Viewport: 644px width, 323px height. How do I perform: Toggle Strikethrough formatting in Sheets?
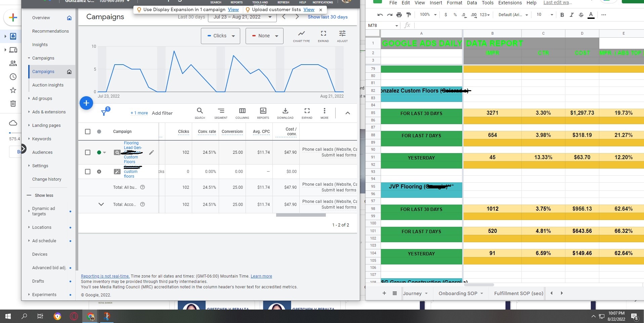[x=581, y=15]
